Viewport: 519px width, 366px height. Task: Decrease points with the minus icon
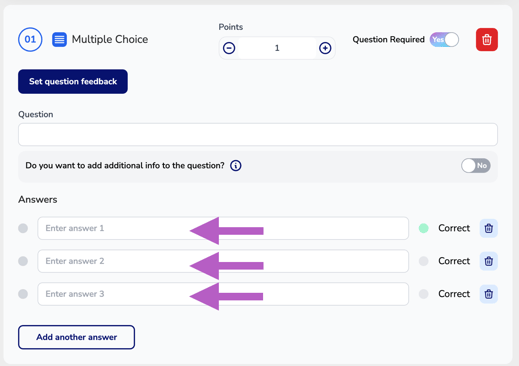click(x=229, y=48)
